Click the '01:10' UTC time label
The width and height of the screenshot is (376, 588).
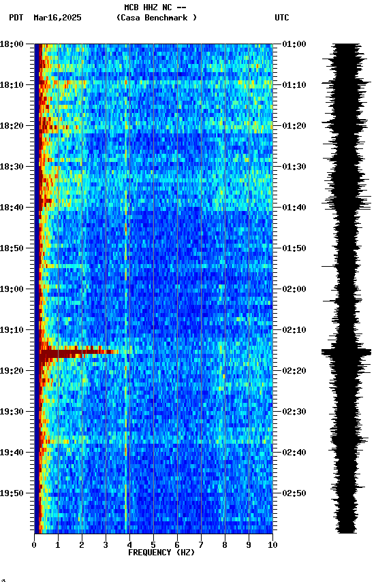(x=294, y=85)
